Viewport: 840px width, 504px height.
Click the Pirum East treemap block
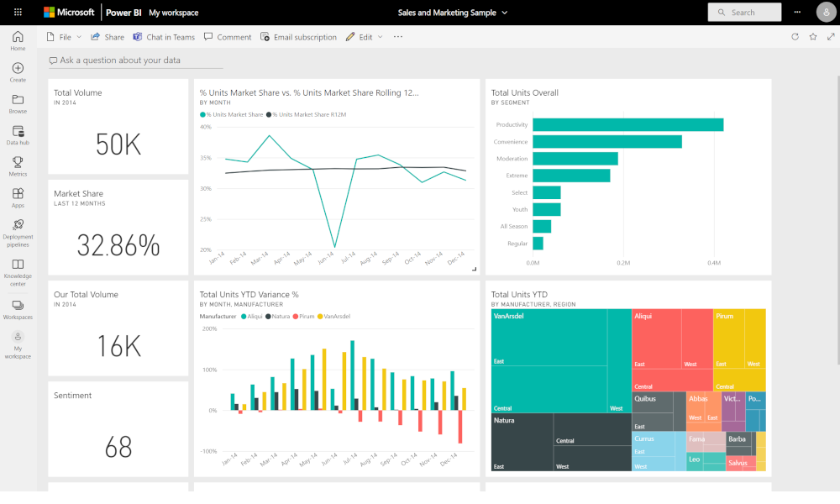[728, 339]
